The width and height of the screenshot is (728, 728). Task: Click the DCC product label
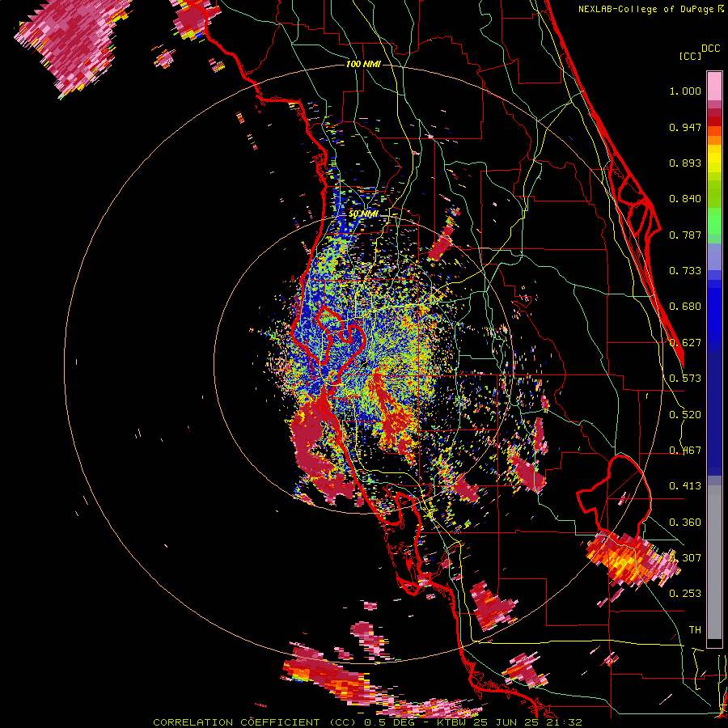710,49
